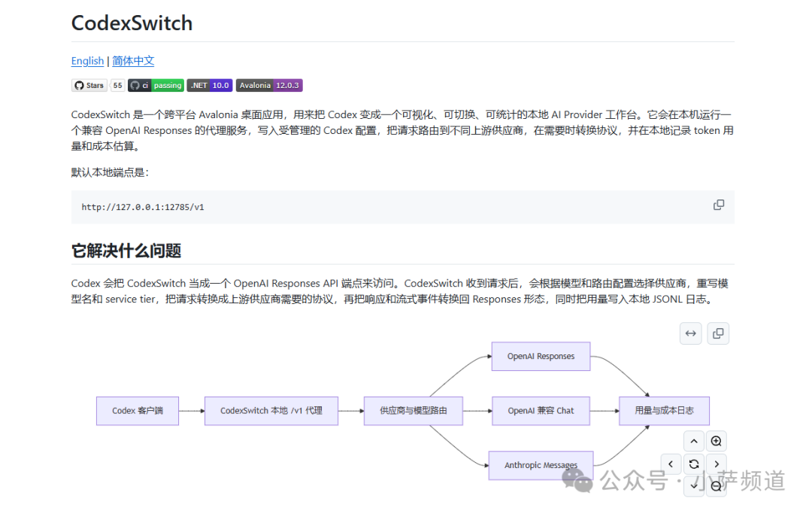812x514 pixels.
Task: Click the Codex 客户端 diagram node
Action: (x=138, y=411)
